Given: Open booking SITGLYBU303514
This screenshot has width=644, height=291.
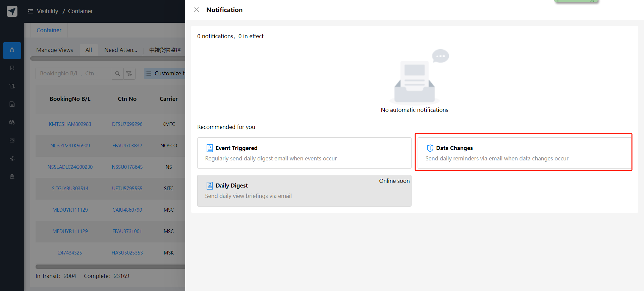Looking at the screenshot, I should click(x=70, y=189).
